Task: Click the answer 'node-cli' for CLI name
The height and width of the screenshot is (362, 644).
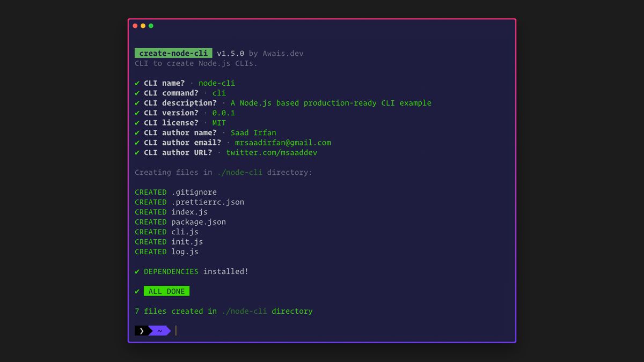Action: pos(217,83)
